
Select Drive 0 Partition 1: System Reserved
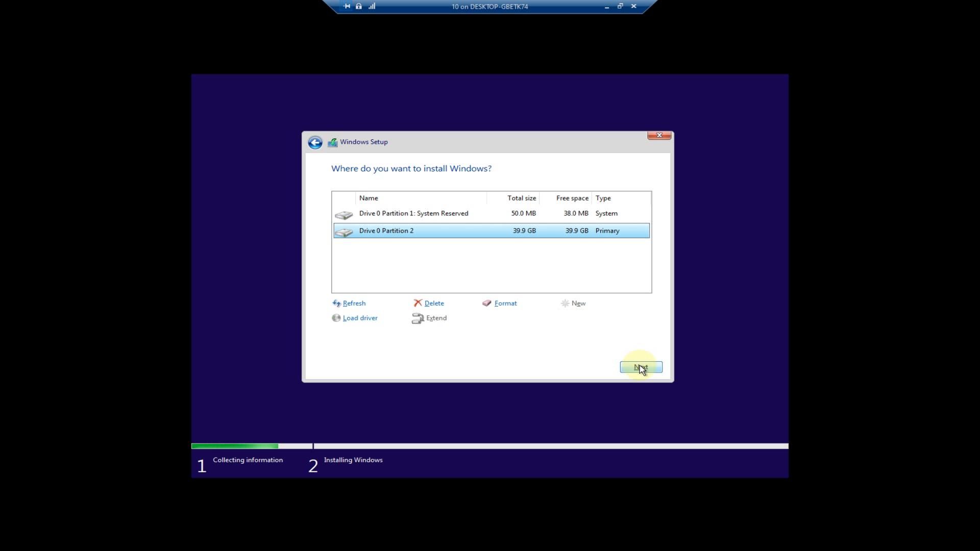(x=492, y=214)
